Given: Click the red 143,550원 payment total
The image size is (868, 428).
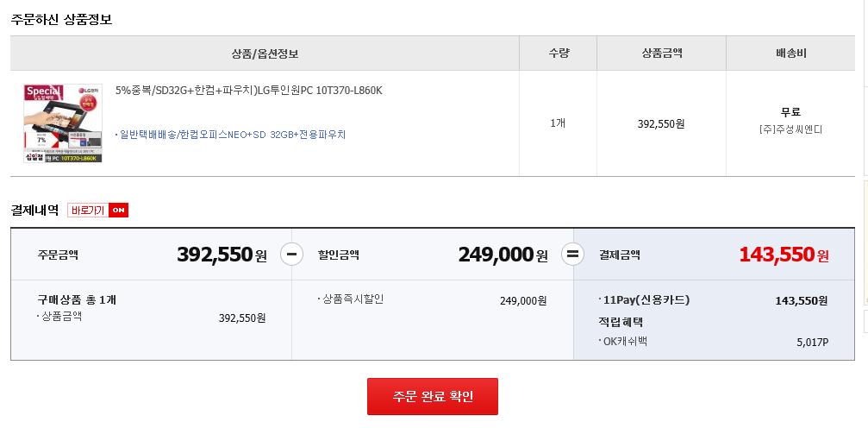Looking at the screenshot, I should (x=783, y=255).
